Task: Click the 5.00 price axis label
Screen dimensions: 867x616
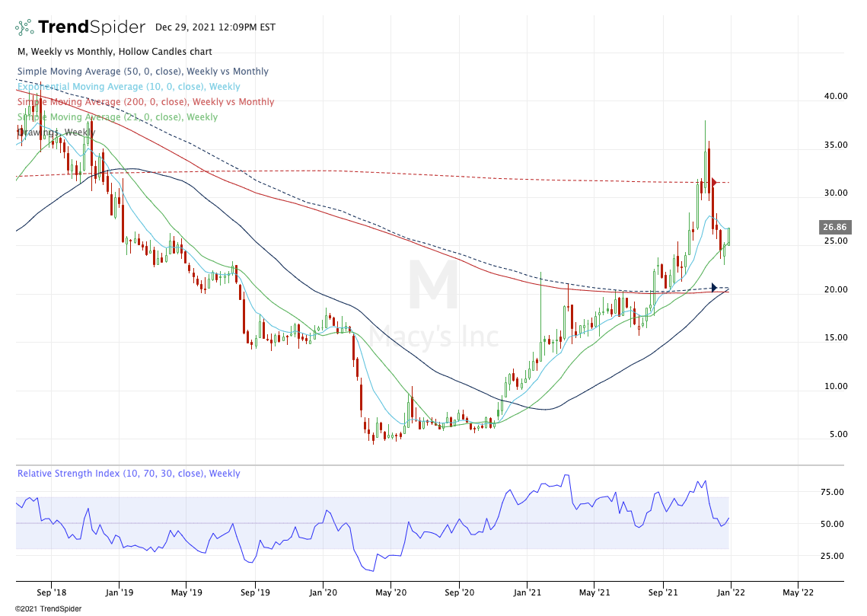Action: coord(838,435)
